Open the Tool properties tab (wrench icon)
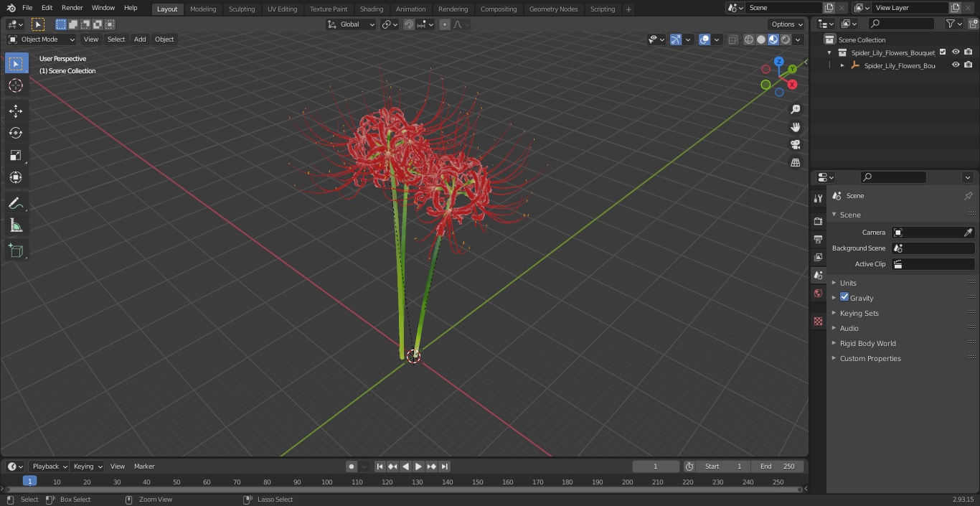This screenshot has width=980, height=506. 818,198
